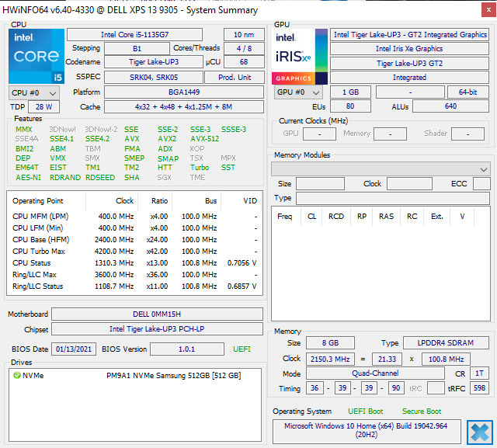Click the Intel Iris Xe Graphics logo

(x=299, y=56)
